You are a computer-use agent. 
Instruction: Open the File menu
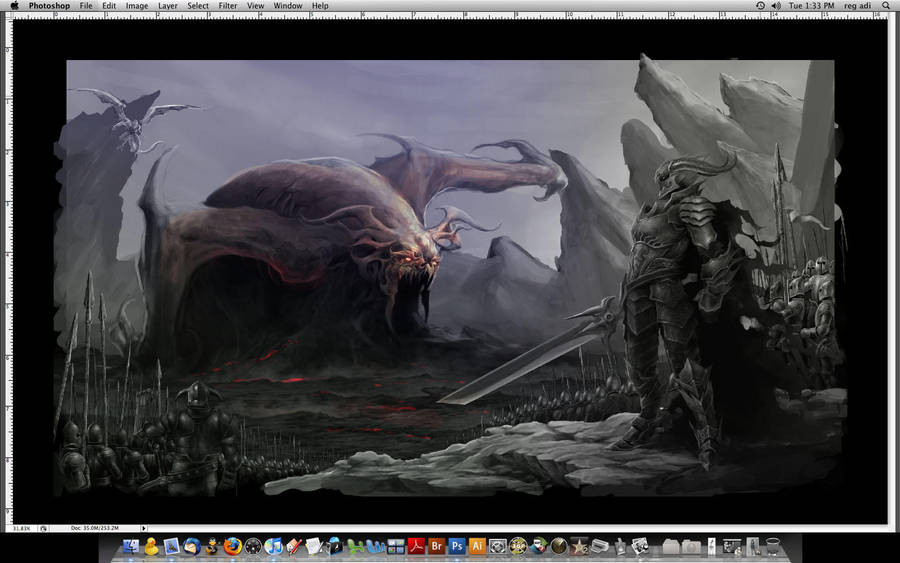click(86, 6)
